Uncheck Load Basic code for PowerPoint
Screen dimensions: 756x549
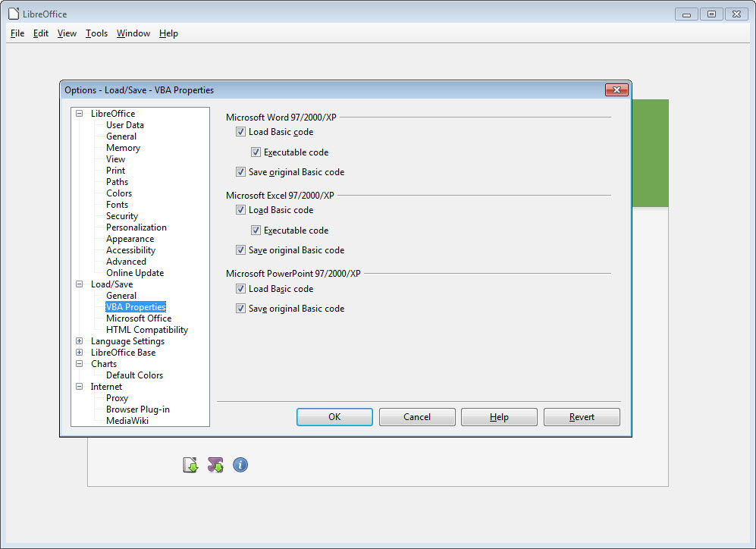click(x=240, y=289)
